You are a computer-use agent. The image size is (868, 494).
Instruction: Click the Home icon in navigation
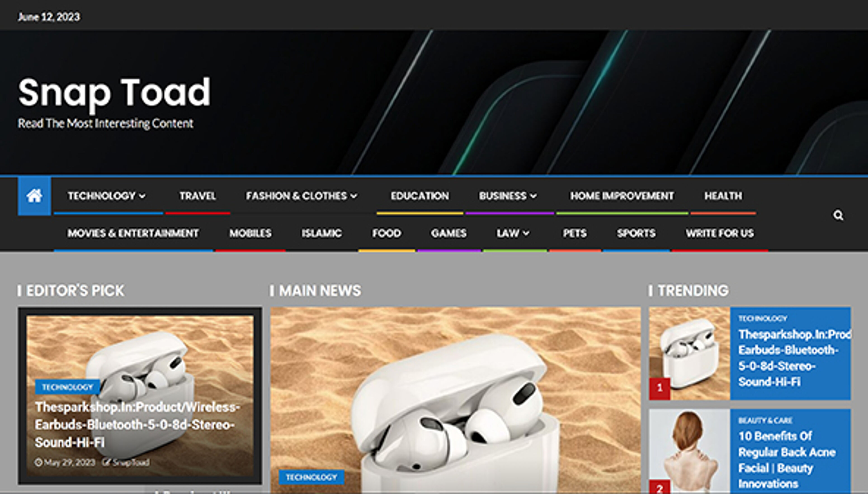tap(34, 196)
